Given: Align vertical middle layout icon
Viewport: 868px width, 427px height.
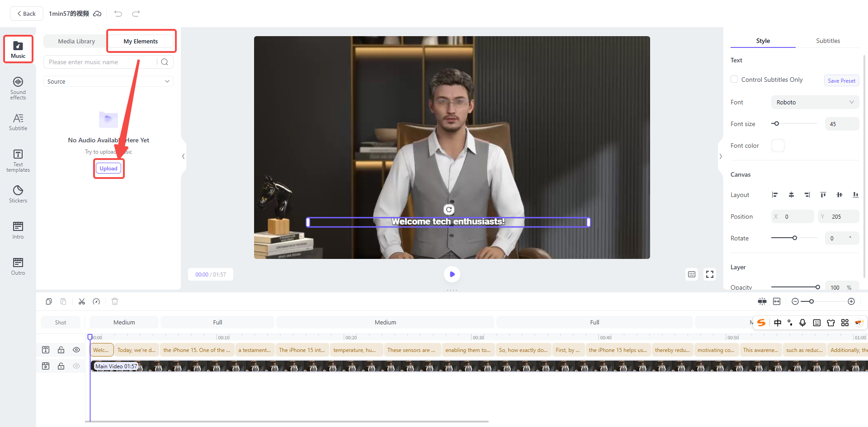Looking at the screenshot, I should [x=840, y=195].
